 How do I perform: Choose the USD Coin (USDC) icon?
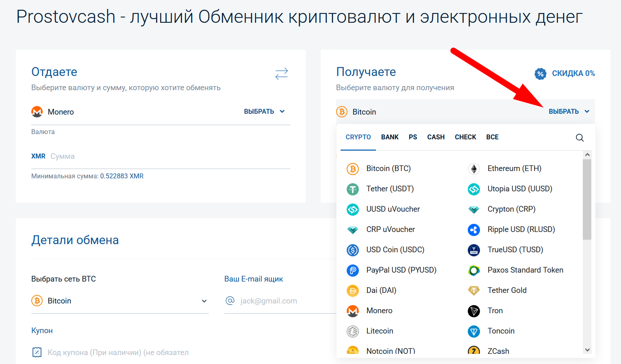click(x=353, y=250)
